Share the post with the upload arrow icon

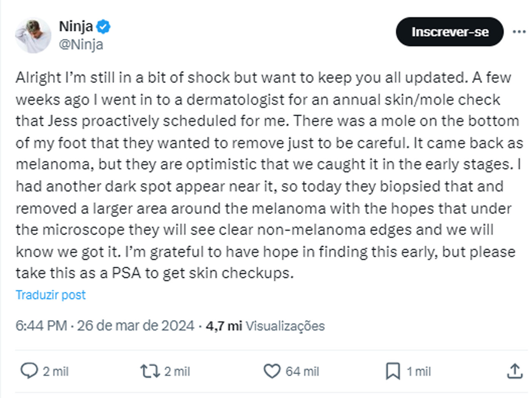pyautogui.click(x=514, y=371)
